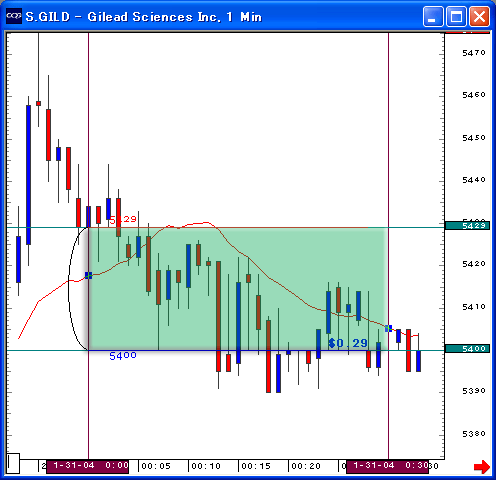This screenshot has height=480, width=496.
Task: Click the 5400 price tag on the scale
Action: 467,349
